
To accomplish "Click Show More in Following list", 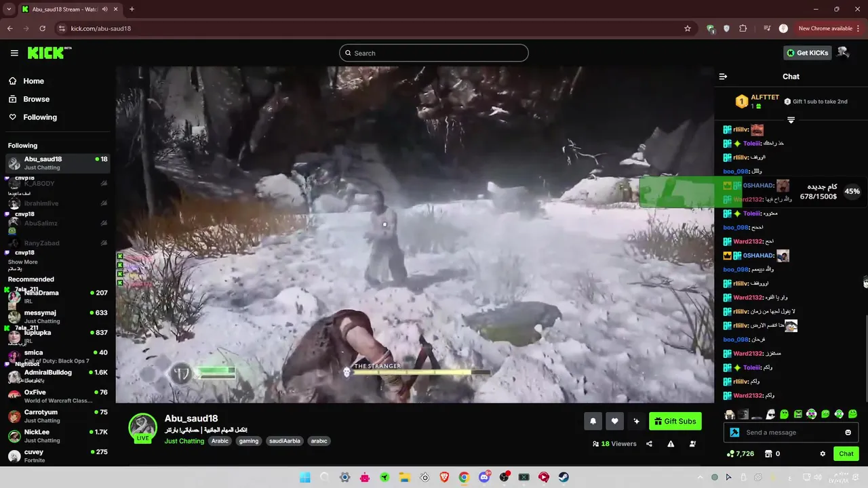I will point(22,262).
